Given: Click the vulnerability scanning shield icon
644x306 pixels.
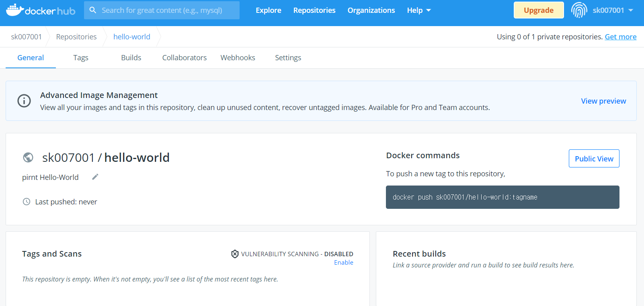Looking at the screenshot, I should pos(235,254).
